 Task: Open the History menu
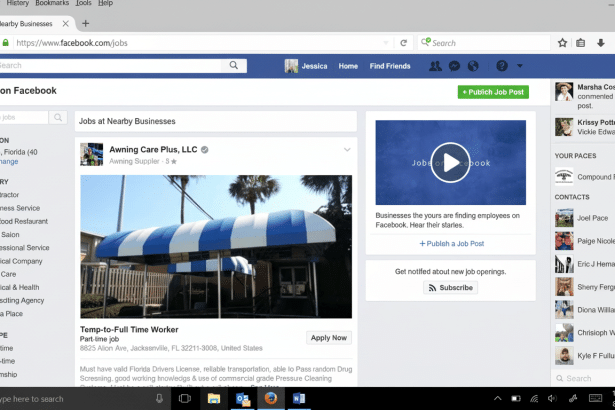pyautogui.click(x=17, y=3)
